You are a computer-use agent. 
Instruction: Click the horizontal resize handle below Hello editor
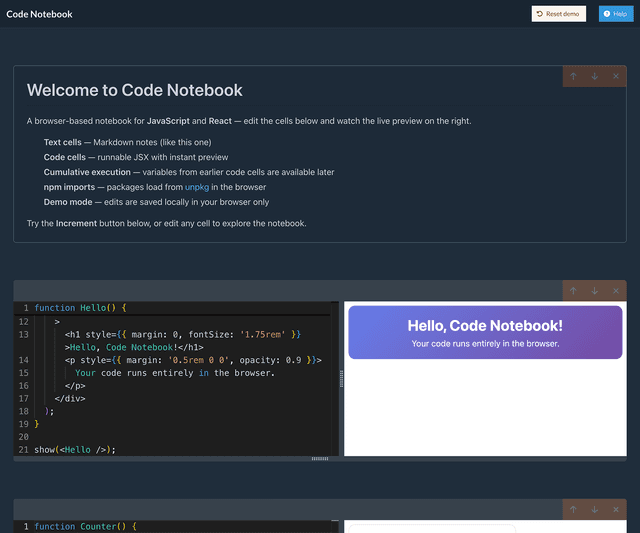tap(320, 459)
